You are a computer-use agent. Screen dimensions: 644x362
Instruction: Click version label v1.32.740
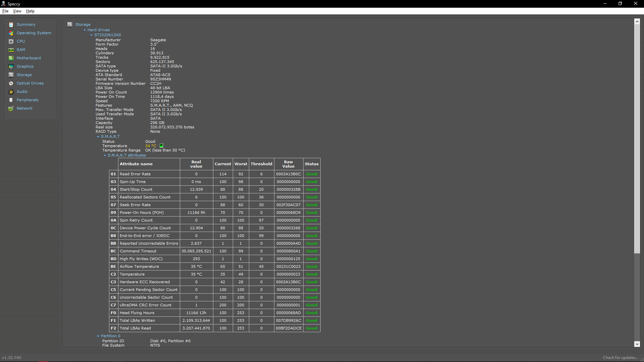point(11,358)
